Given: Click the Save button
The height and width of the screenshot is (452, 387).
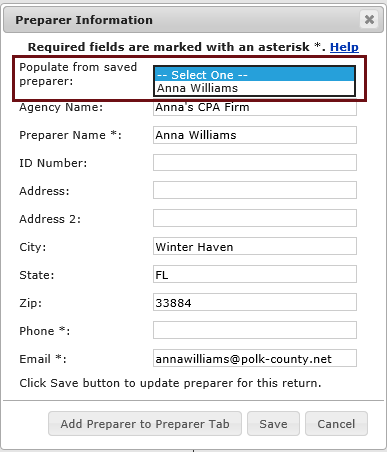Looking at the screenshot, I should (273, 424).
